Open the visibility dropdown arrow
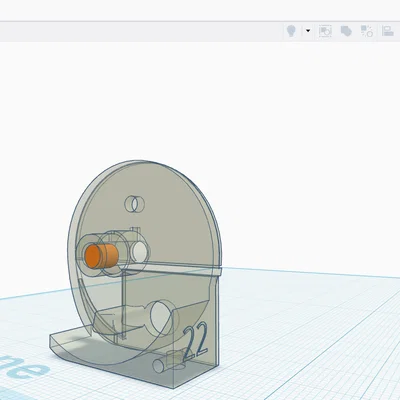400x400 pixels. pos(308,31)
